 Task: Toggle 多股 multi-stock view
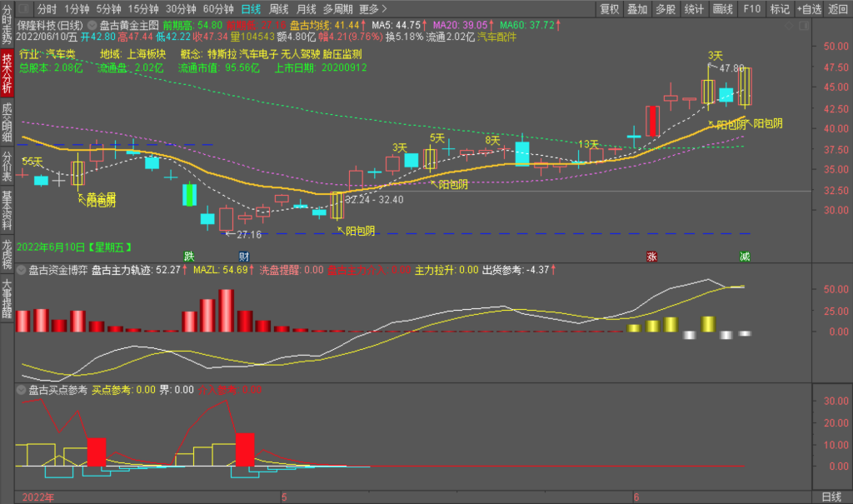click(x=665, y=9)
